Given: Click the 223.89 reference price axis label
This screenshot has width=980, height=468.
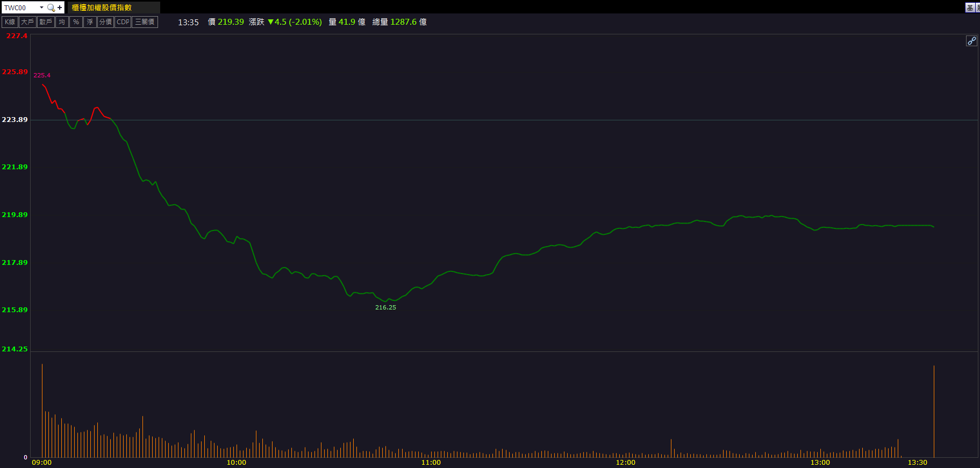Looking at the screenshot, I should [x=15, y=119].
